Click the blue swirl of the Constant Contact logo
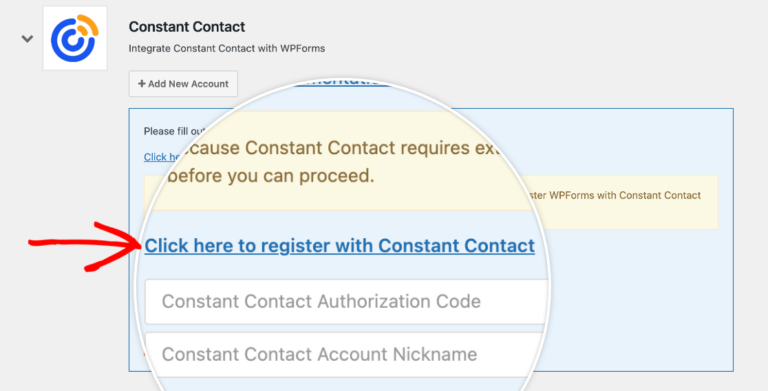This screenshot has width=768, height=391. point(72,43)
